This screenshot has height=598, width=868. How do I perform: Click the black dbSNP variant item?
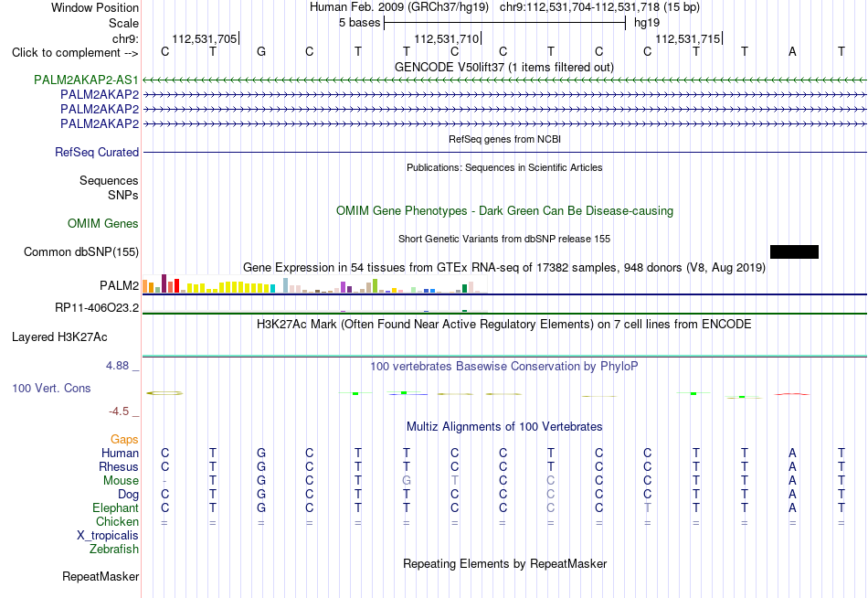[794, 251]
